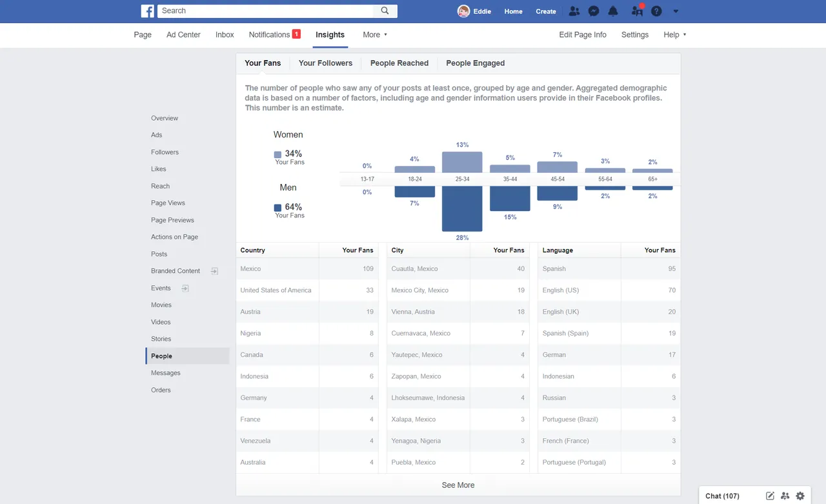Expand the account menu arrow in top bar
826x504 pixels.
(676, 11)
